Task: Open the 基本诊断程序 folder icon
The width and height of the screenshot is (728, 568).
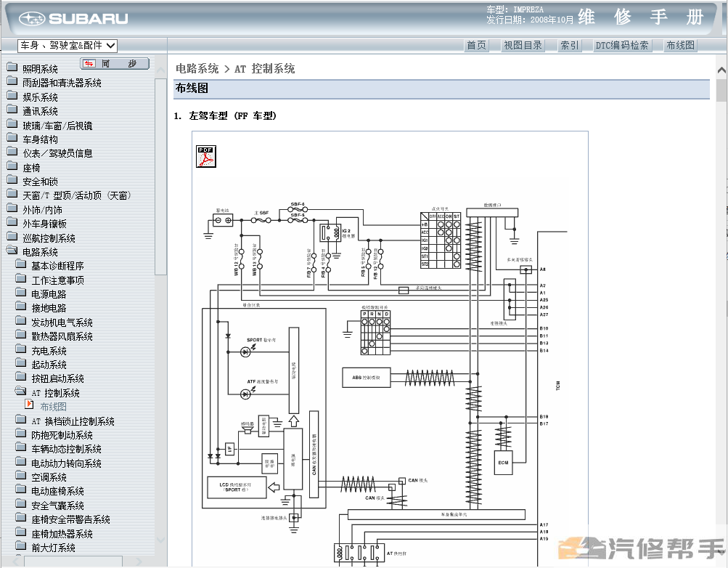Action: coord(20,264)
